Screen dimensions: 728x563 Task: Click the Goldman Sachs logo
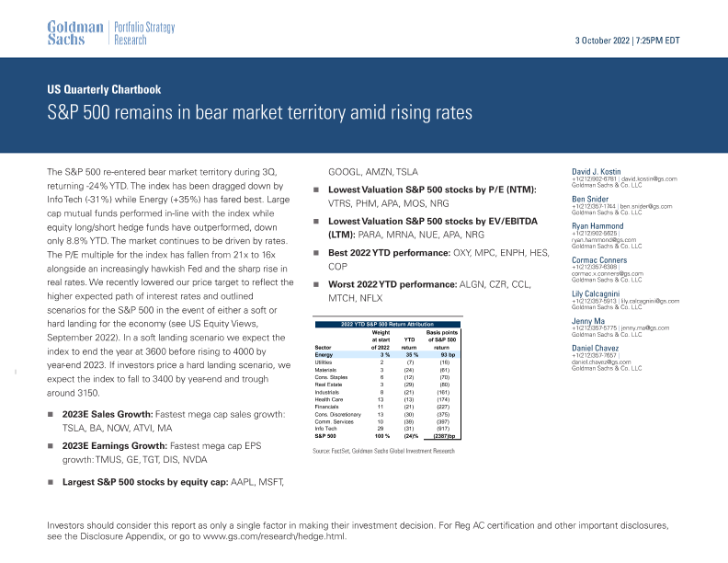[75, 33]
